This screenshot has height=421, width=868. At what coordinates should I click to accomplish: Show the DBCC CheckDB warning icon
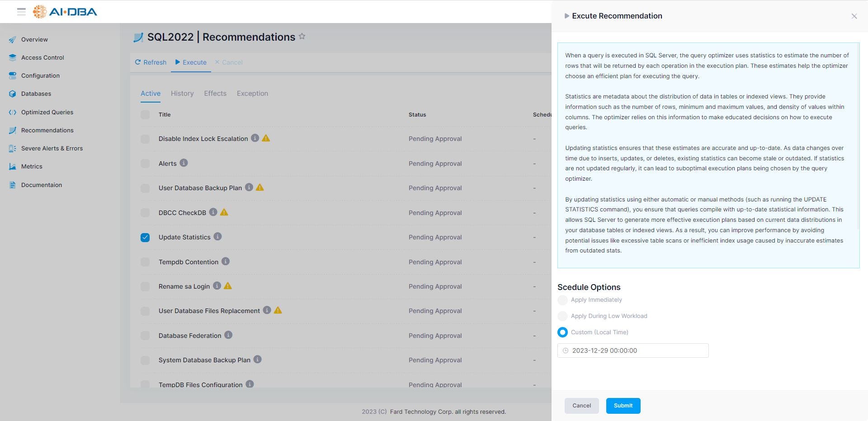click(x=224, y=212)
